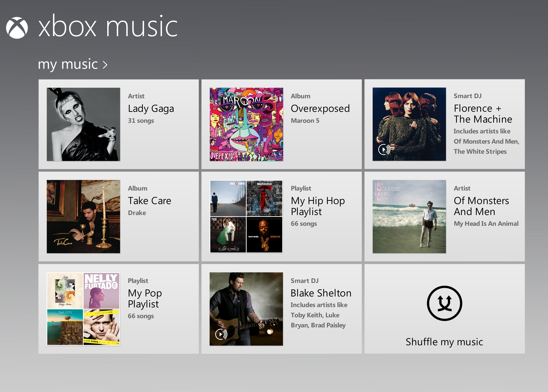Viewport: 548px width, 392px height.
Task: Click 'Artist' label above Lady Gaga
Action: point(136,96)
